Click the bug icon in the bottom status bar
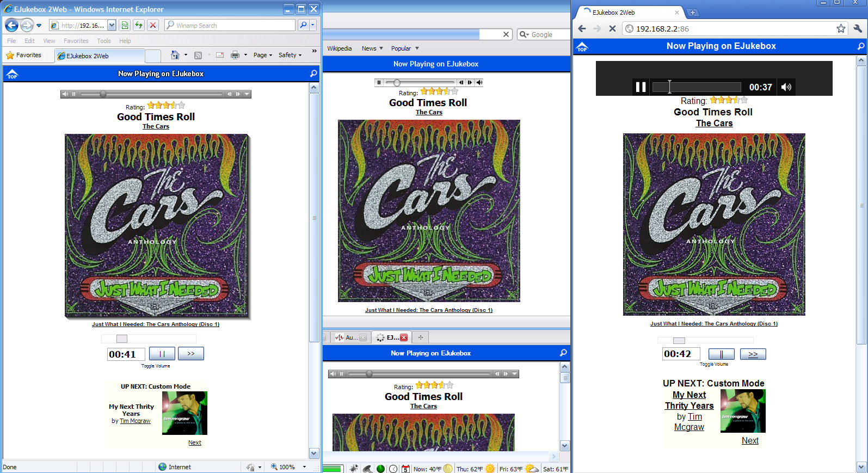The height and width of the screenshot is (473, 868). click(354, 468)
